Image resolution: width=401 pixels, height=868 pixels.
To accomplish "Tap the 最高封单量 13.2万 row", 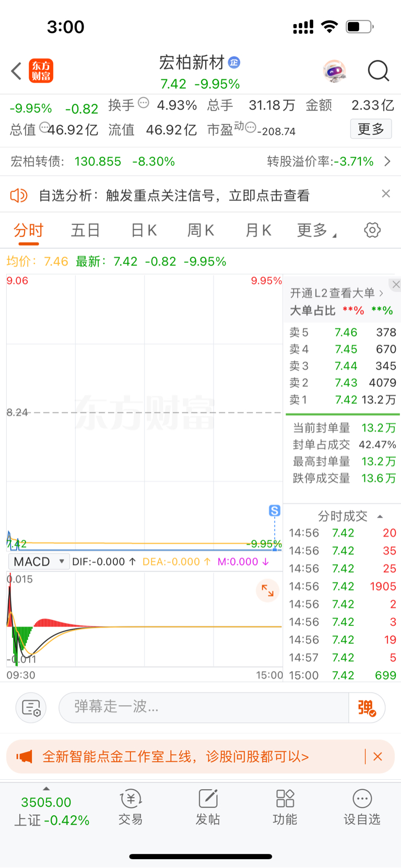I will click(x=344, y=461).
